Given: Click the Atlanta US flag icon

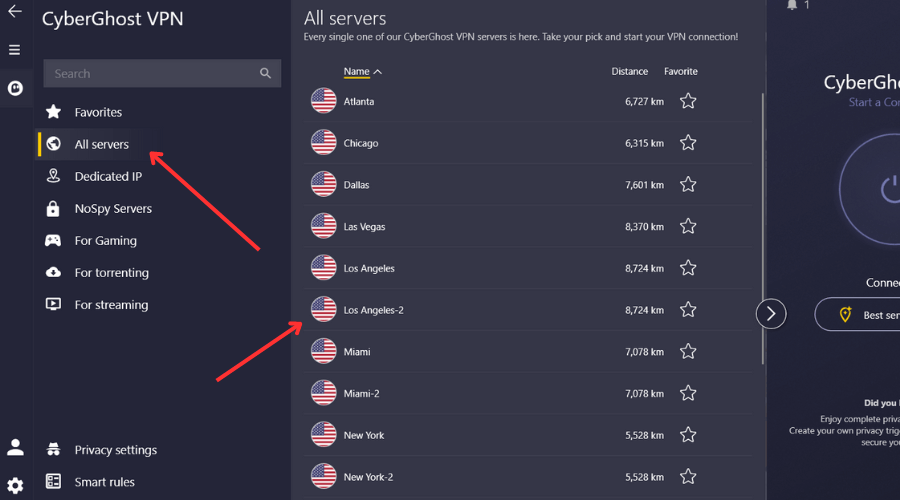Looking at the screenshot, I should click(x=324, y=101).
